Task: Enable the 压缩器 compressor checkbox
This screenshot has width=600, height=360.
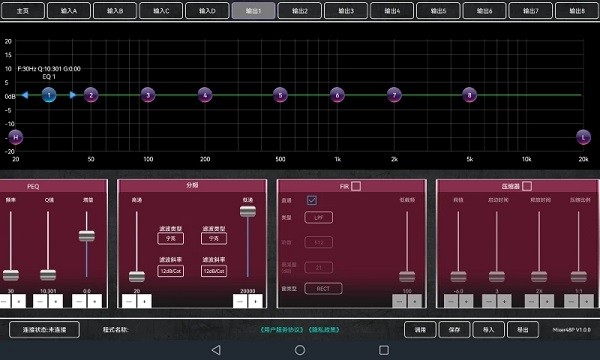Action: [x=527, y=186]
